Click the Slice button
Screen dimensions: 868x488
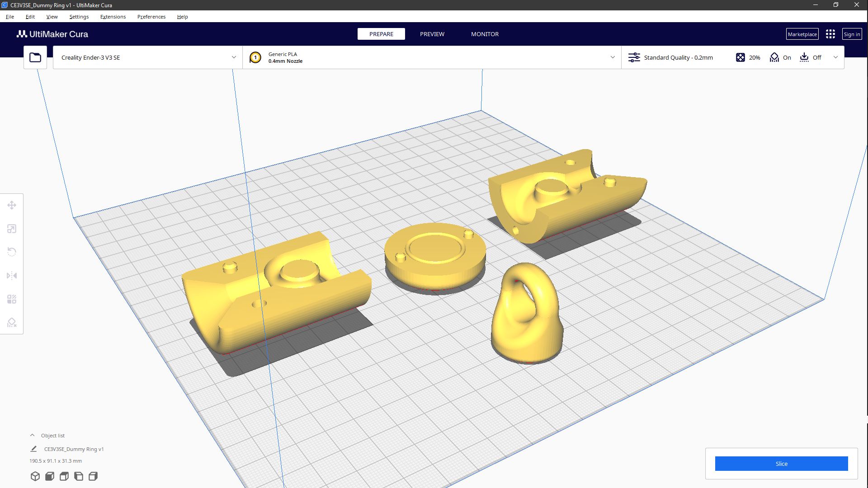point(781,464)
